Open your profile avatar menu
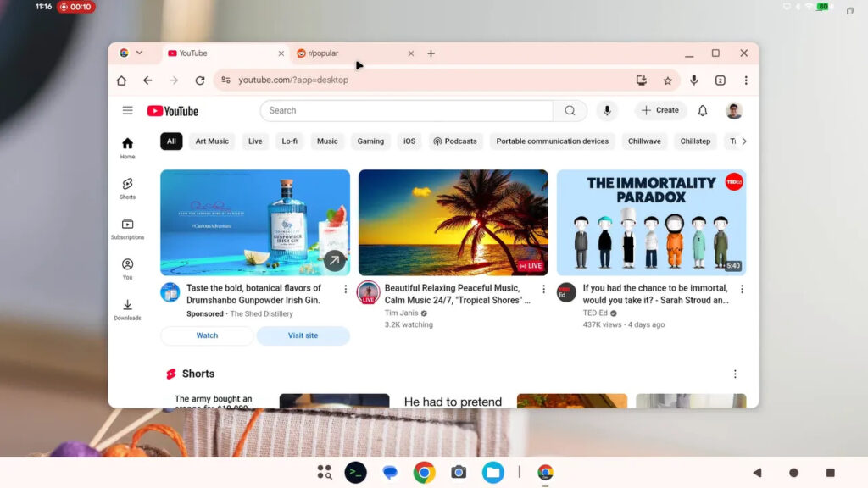868x488 pixels. click(733, 110)
